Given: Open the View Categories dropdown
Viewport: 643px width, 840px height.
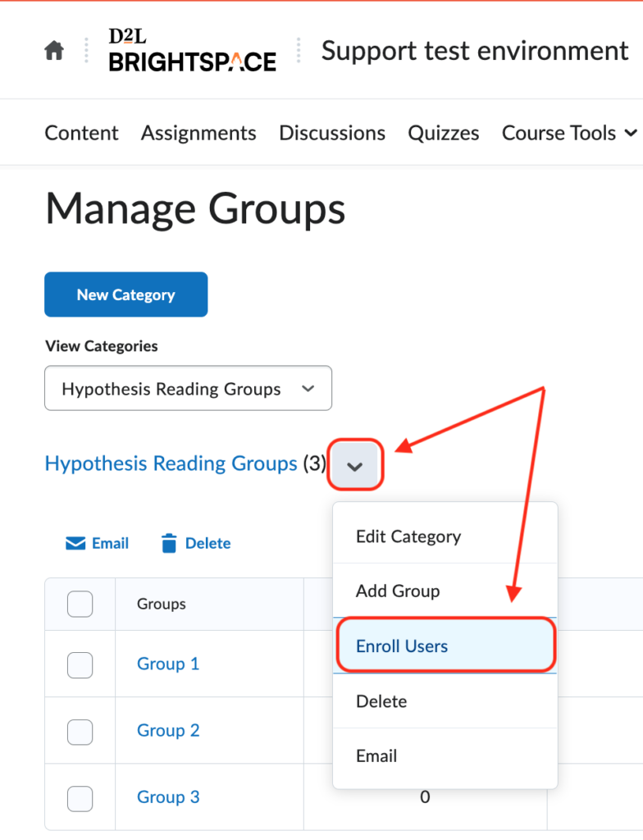Looking at the screenshot, I should 187,388.
